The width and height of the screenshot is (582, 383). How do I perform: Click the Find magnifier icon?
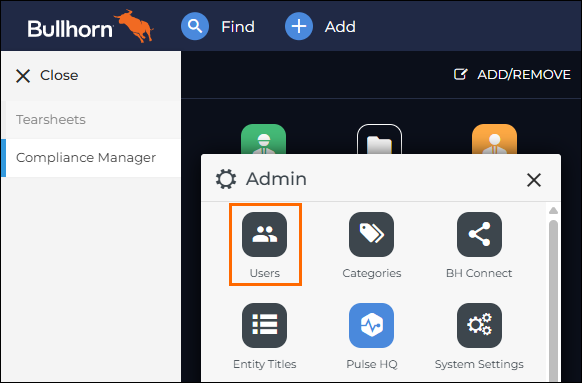tap(195, 26)
